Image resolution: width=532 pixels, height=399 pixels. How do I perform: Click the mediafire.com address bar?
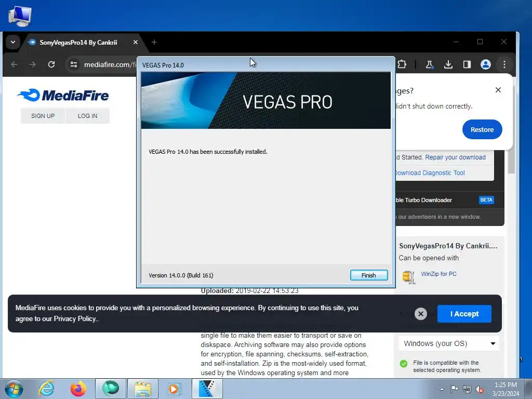(109, 64)
